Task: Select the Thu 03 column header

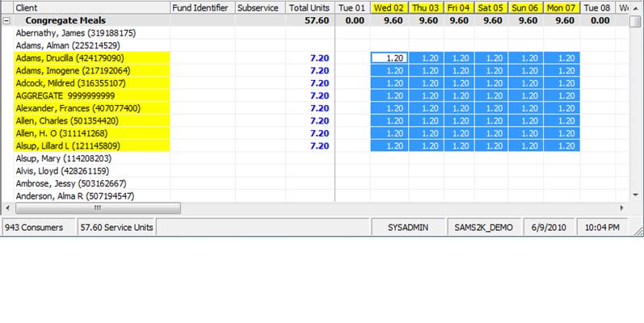Action: click(x=426, y=7)
